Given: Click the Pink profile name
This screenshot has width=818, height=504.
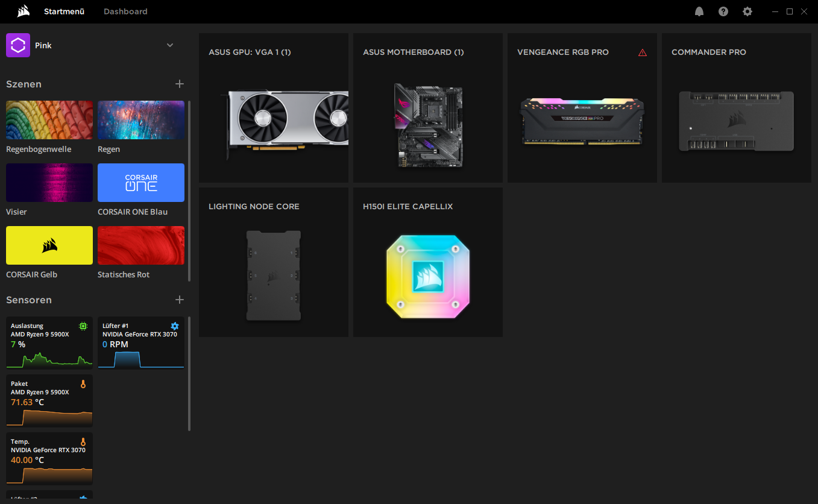Looking at the screenshot, I should [x=43, y=45].
